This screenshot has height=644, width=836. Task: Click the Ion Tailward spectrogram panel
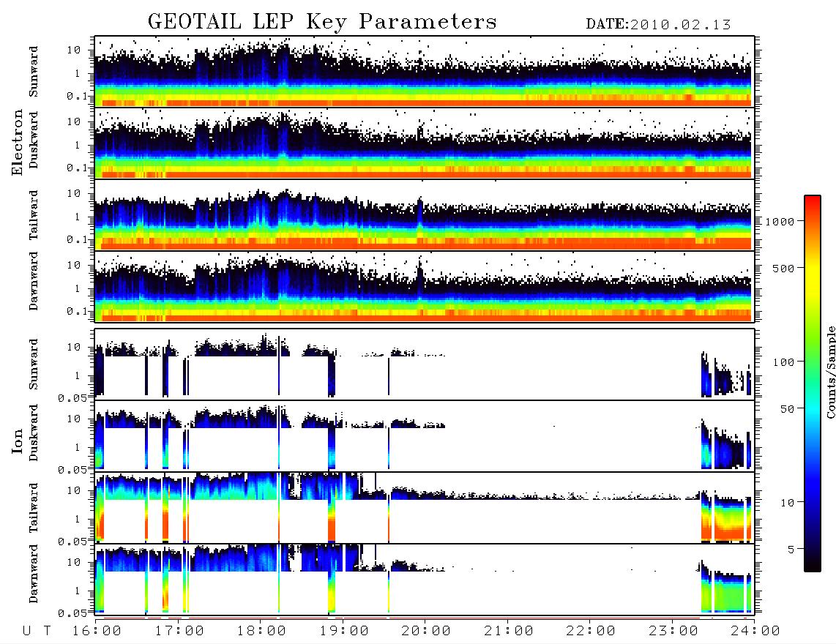pos(425,508)
